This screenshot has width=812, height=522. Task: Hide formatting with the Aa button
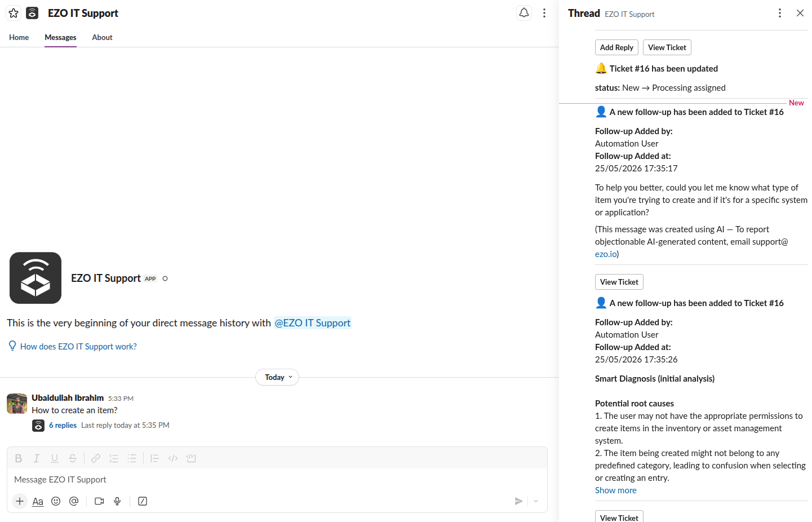pos(38,501)
